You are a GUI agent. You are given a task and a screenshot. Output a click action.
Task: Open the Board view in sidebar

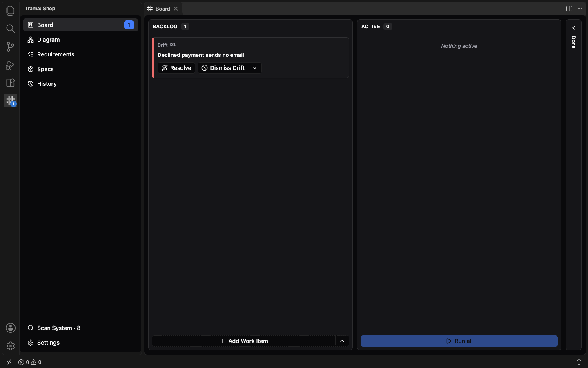click(80, 25)
